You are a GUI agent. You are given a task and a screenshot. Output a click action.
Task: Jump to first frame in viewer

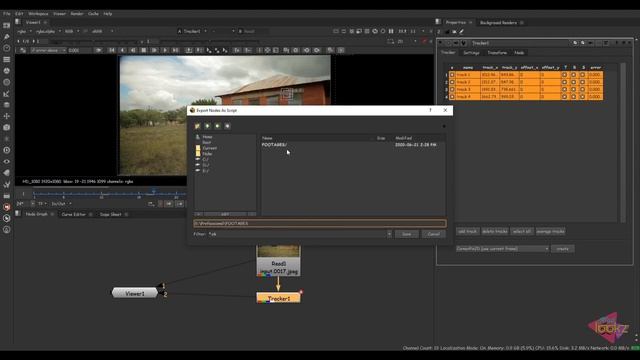111,50
